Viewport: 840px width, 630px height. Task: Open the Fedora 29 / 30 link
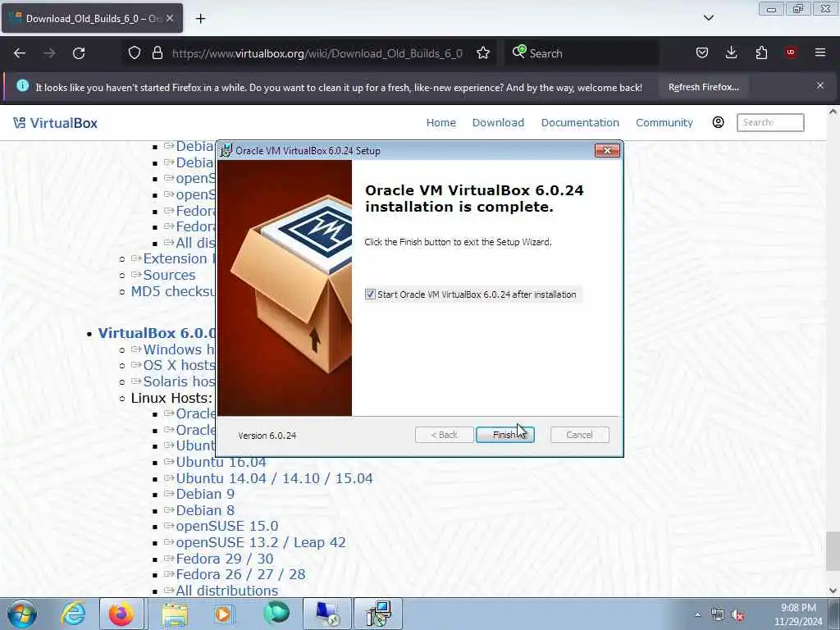225,558
